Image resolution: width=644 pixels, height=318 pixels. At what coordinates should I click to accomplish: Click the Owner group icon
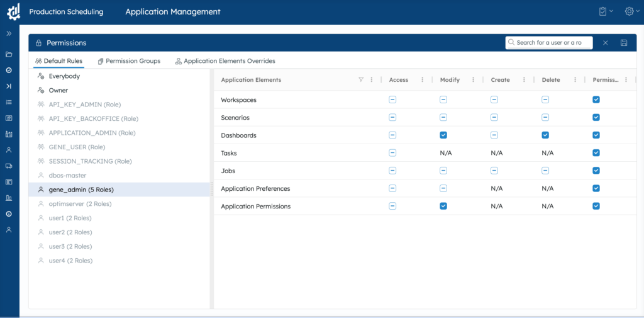pos(41,90)
